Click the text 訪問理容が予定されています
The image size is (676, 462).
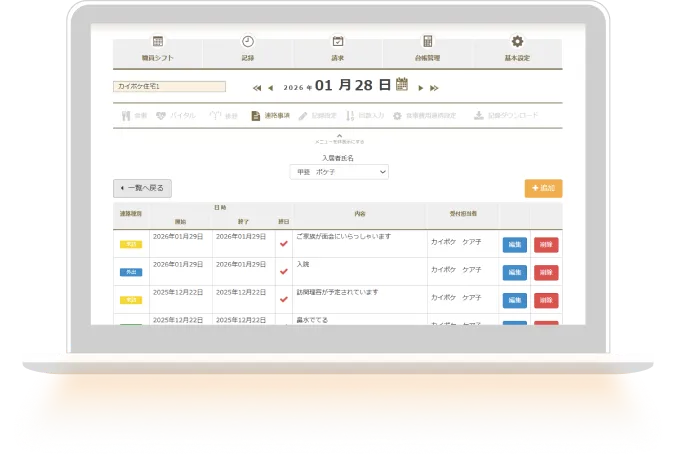337,292
